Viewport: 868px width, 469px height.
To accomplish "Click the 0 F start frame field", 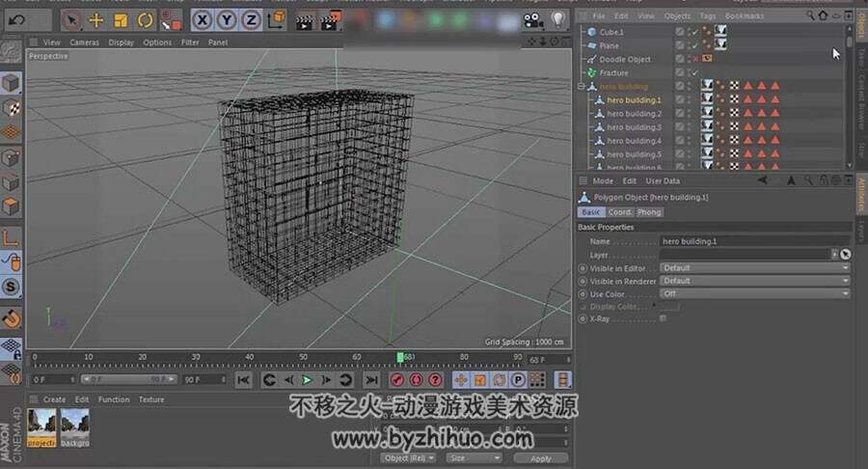I will coord(53,380).
